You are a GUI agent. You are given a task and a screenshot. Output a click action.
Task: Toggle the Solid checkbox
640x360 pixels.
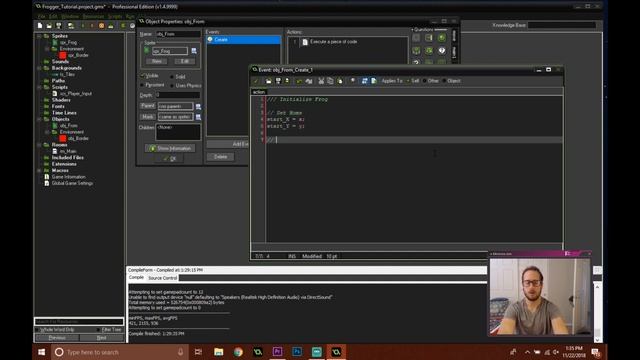pos(172,77)
